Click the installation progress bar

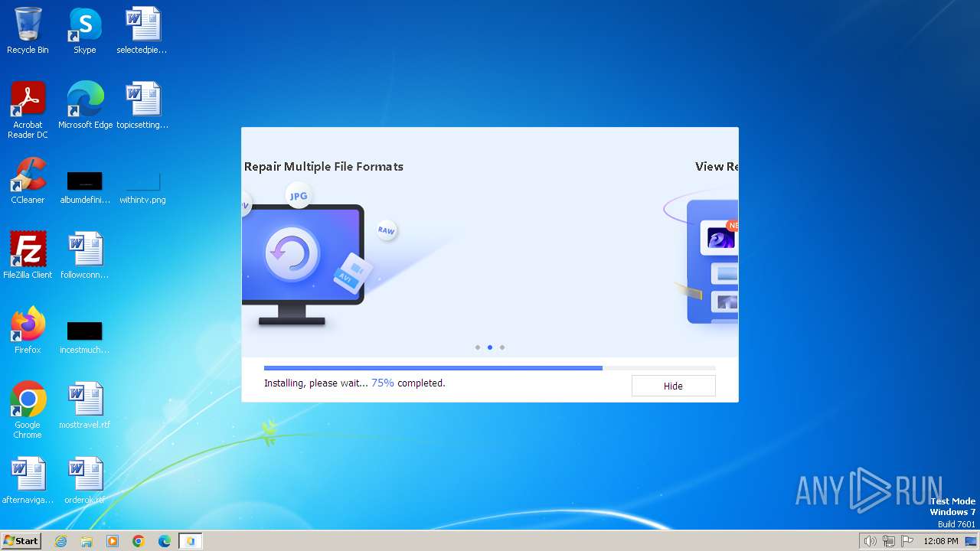490,368
